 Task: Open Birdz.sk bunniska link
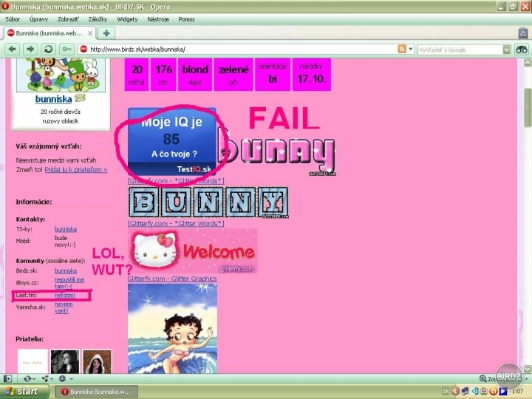[66, 270]
